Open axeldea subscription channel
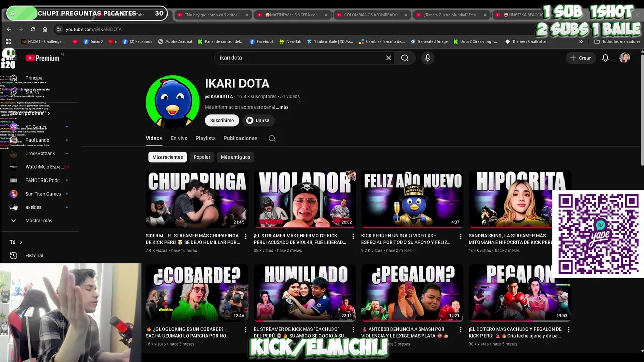The width and height of the screenshot is (644, 362). 33,207
